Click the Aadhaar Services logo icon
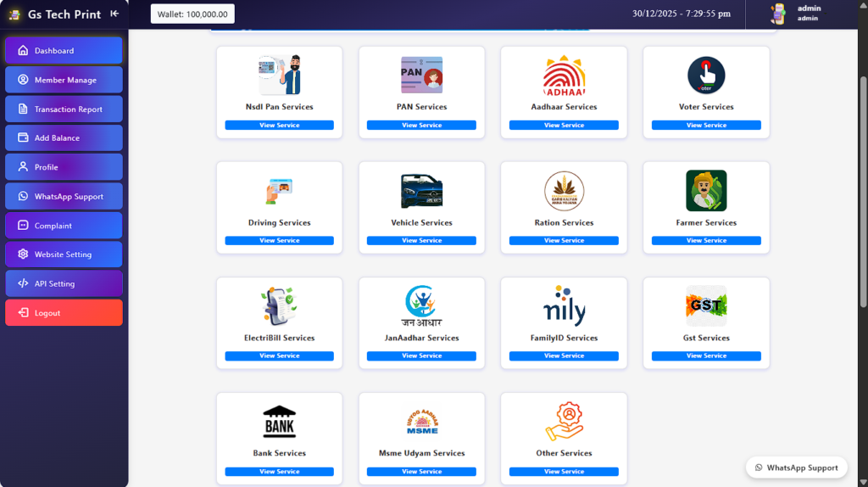868x487 pixels. (x=564, y=76)
